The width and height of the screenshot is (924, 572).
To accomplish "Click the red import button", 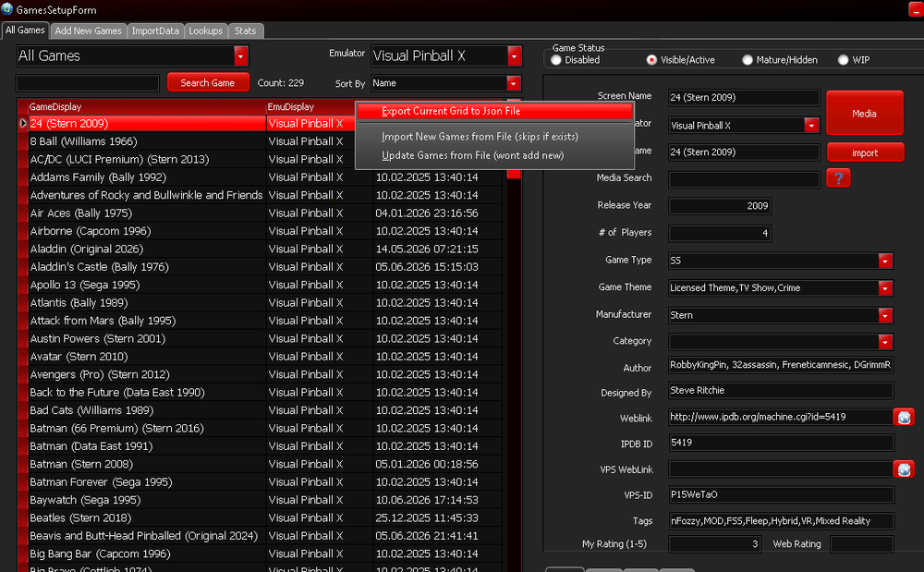I will pos(865,152).
